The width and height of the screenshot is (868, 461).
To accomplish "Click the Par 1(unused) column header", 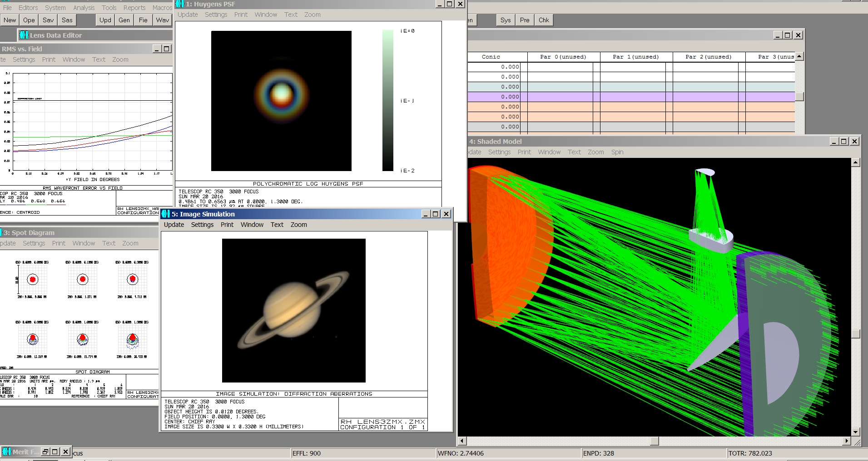I will [636, 57].
